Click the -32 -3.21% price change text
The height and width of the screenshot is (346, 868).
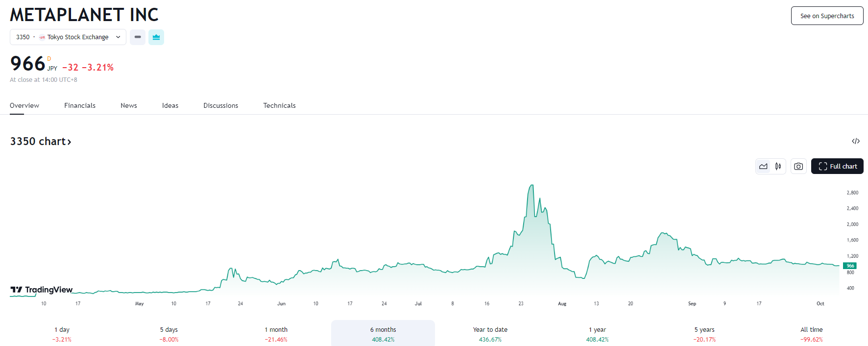[x=88, y=68]
